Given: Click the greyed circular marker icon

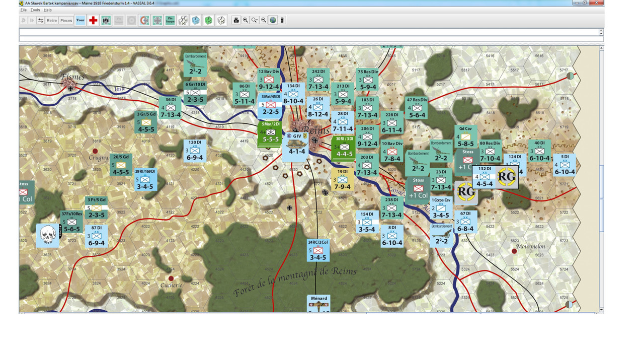Looking at the screenshot, I should point(131,20).
